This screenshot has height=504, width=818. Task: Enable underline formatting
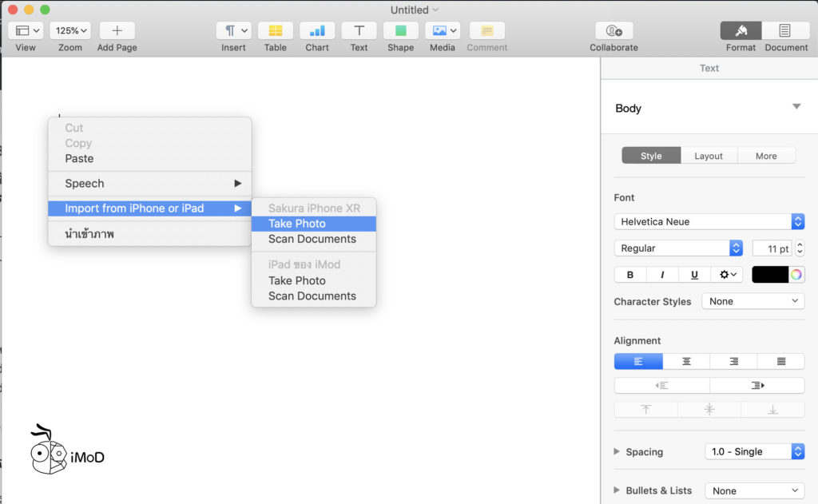click(693, 274)
